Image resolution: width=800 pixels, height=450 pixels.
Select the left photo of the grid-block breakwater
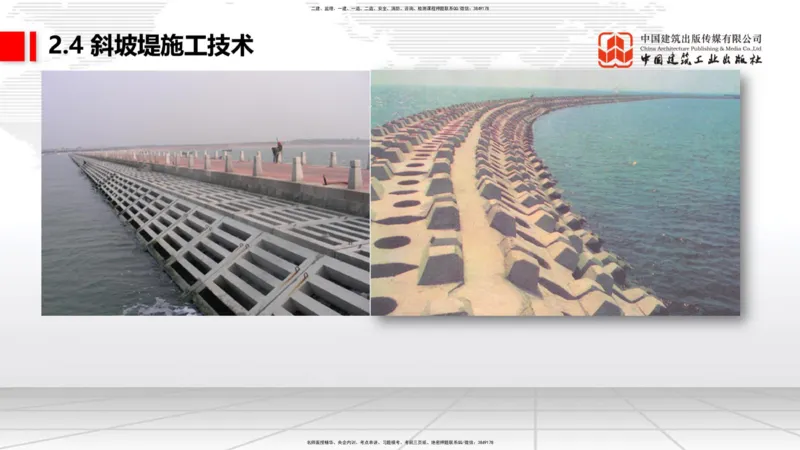(x=205, y=193)
